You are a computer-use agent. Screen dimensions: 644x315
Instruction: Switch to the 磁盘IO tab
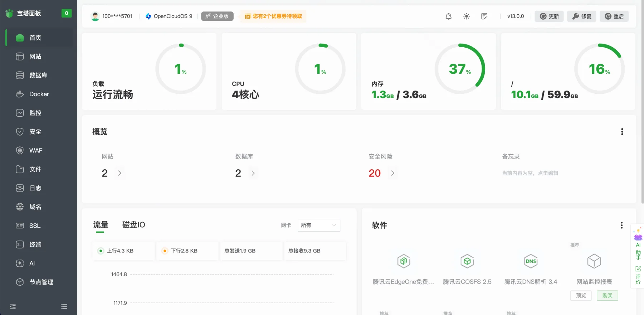pyautogui.click(x=133, y=225)
